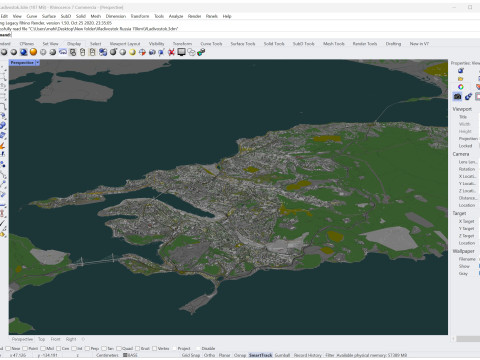Toggle the Disable osnap checkbox

[x=199, y=348]
